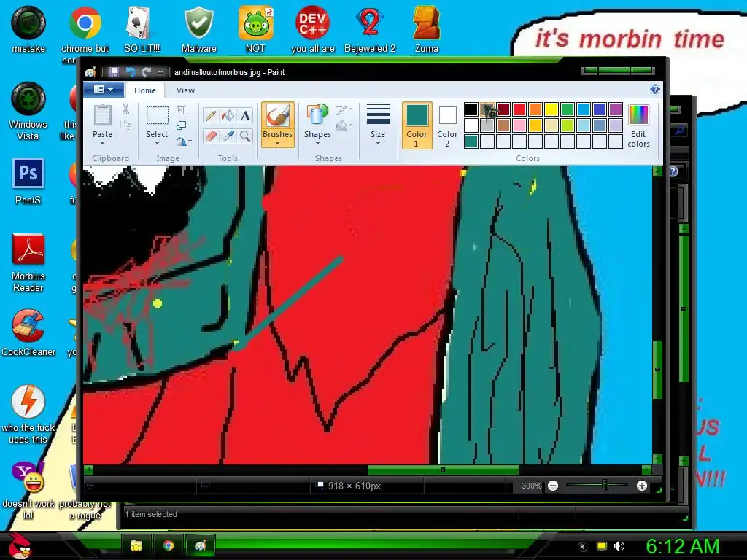The image size is (747, 560).
Task: Select the Eraser tool
Action: [x=211, y=136]
